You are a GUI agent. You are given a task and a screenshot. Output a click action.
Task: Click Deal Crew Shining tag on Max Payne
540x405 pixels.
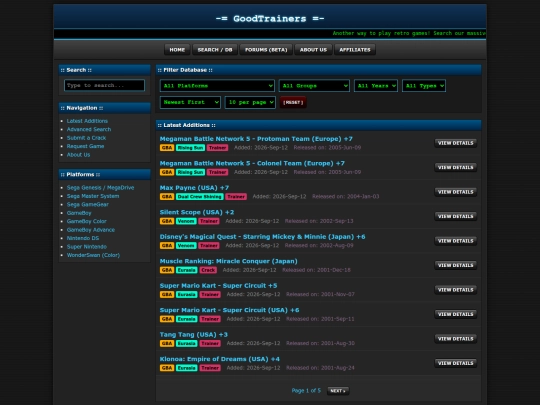click(x=200, y=197)
